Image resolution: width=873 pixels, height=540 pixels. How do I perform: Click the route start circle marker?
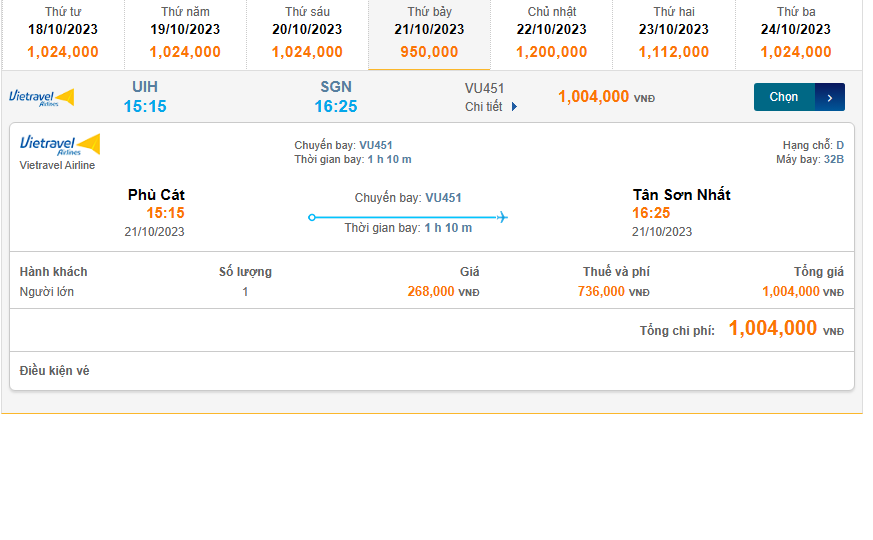[312, 217]
